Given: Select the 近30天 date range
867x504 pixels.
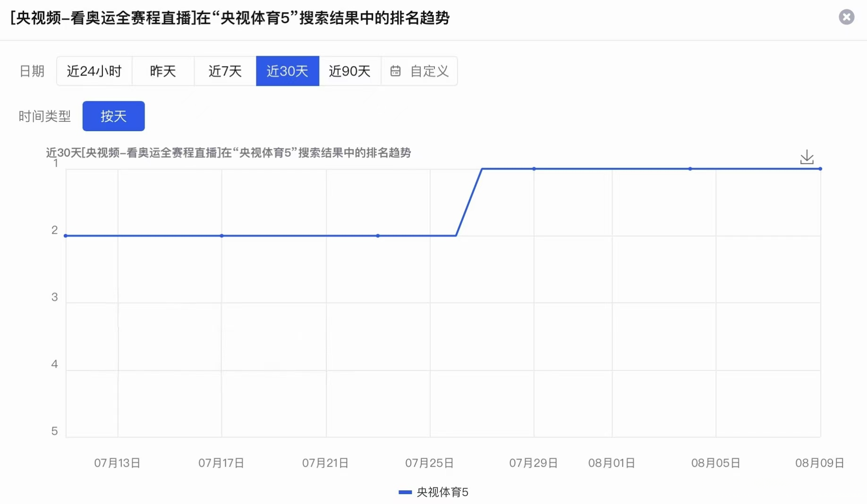Looking at the screenshot, I should [288, 71].
